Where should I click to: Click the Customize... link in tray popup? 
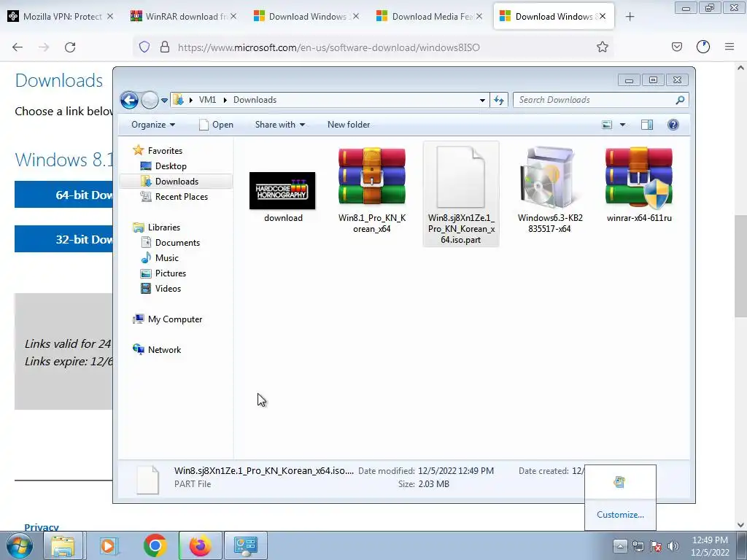[x=620, y=515]
